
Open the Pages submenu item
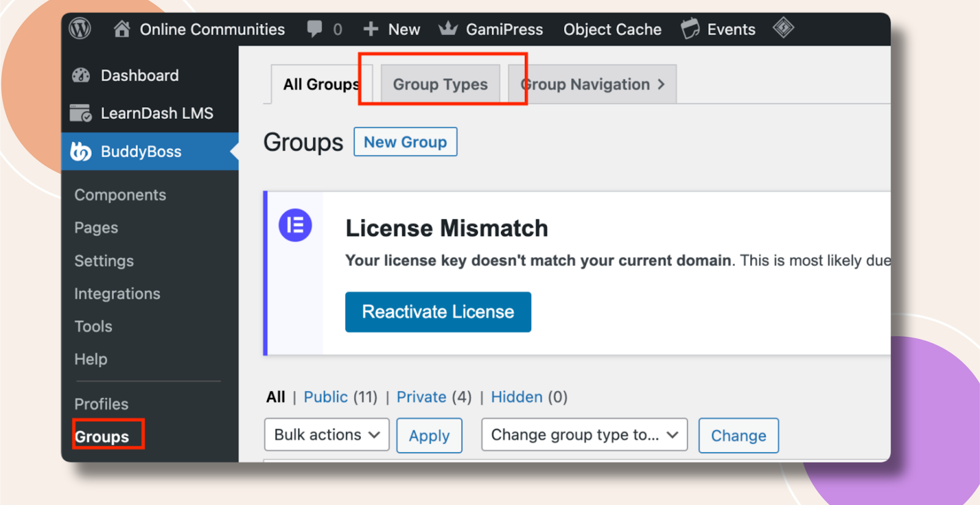click(x=96, y=228)
